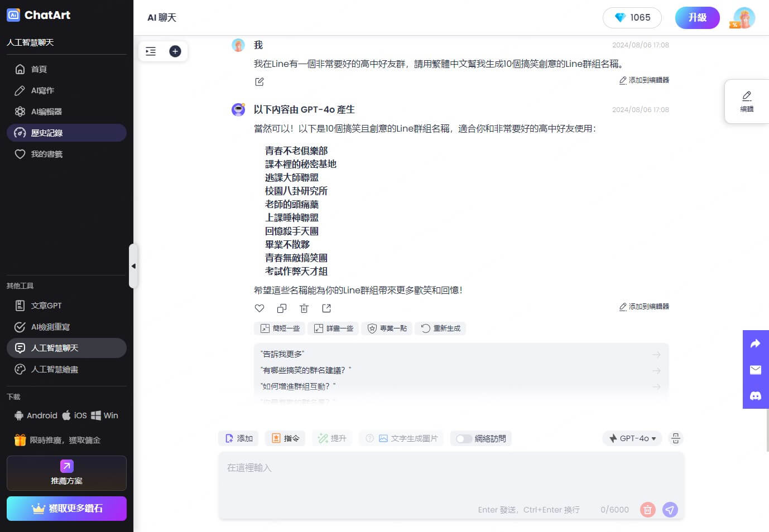This screenshot has height=532, width=769.
Task: Toggle the 網絡訪問 switch
Action: pos(464,439)
